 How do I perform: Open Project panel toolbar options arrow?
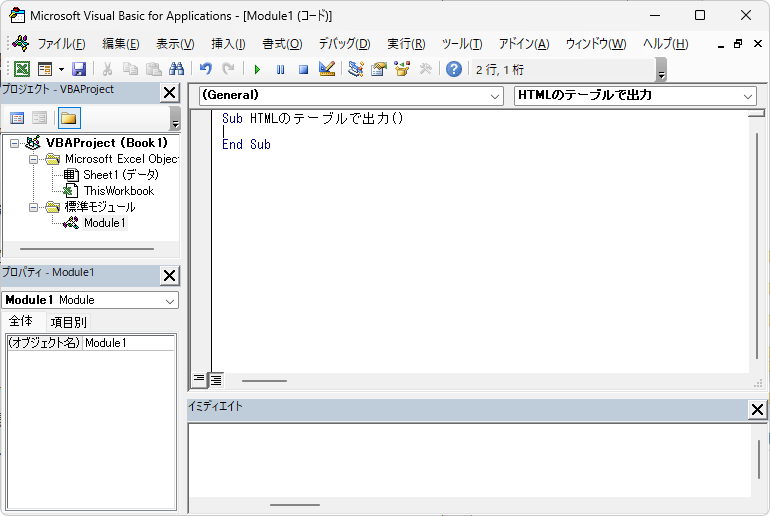tap(175, 118)
